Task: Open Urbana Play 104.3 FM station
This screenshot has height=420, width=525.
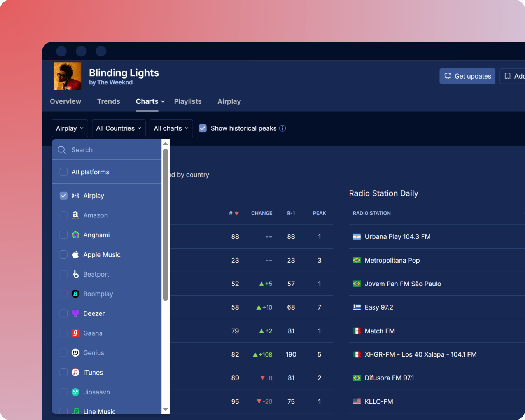Action: 397,236
